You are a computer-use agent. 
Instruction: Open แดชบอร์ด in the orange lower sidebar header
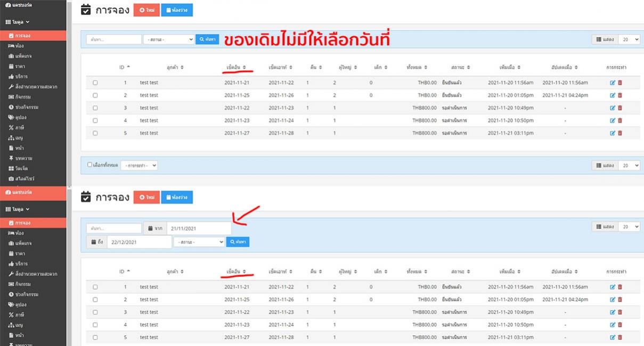coord(33,192)
